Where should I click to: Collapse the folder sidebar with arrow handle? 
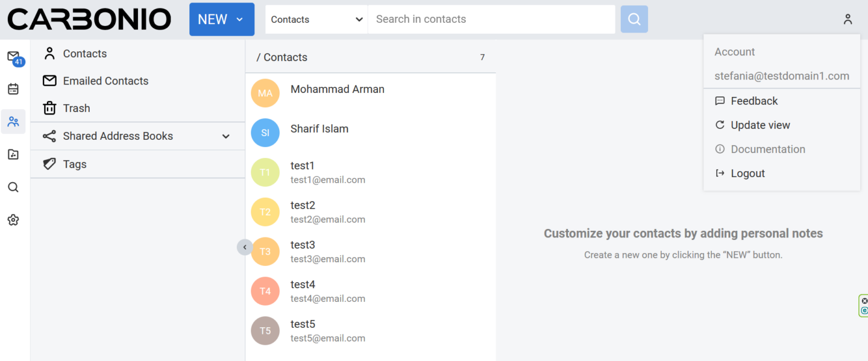[245, 247]
